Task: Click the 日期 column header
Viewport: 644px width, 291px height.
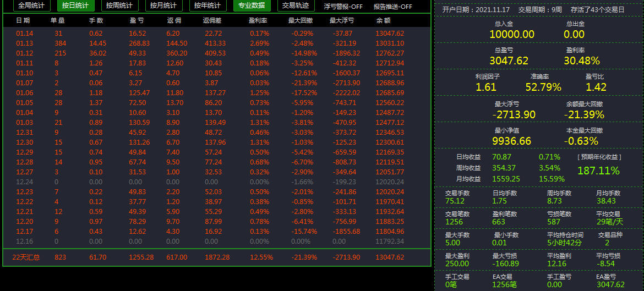Action: (23, 20)
